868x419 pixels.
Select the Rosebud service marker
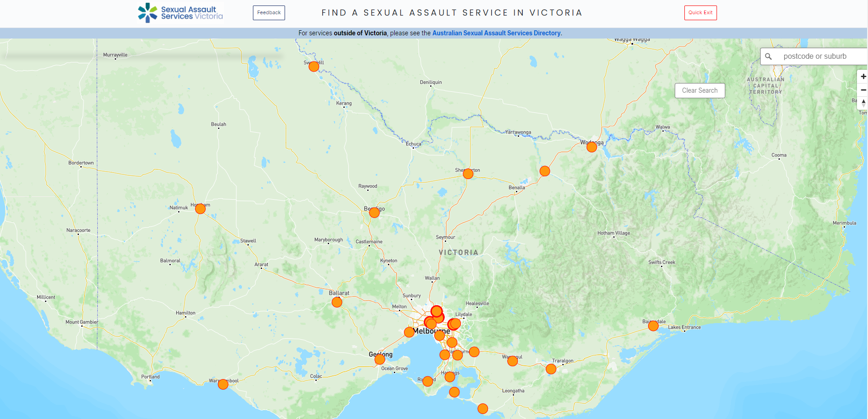pyautogui.click(x=428, y=381)
